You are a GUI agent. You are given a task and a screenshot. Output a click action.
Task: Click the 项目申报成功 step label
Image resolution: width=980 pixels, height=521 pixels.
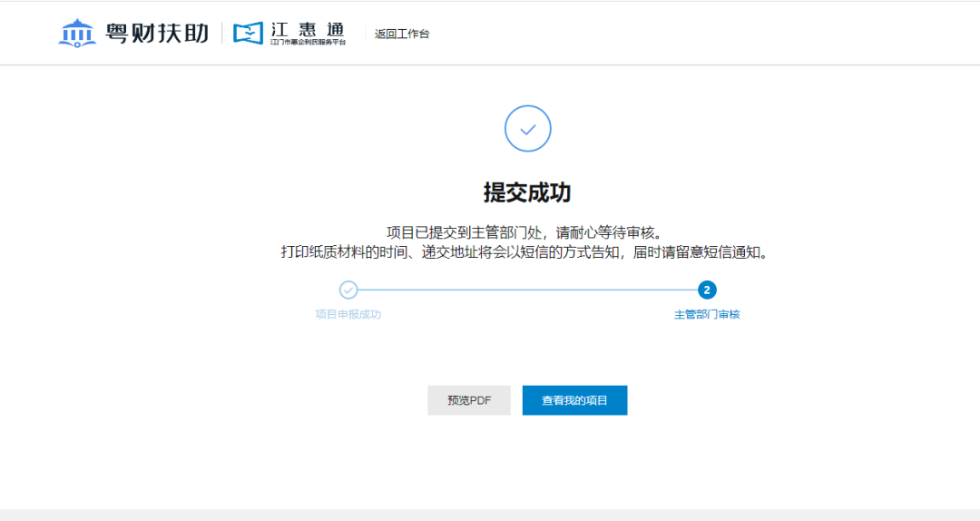coord(348,315)
